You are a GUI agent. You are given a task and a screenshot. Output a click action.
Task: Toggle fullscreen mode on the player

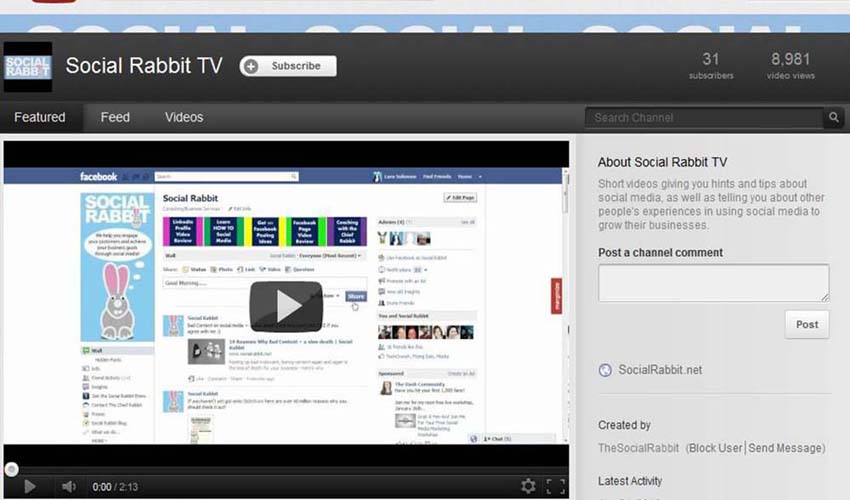click(x=556, y=486)
